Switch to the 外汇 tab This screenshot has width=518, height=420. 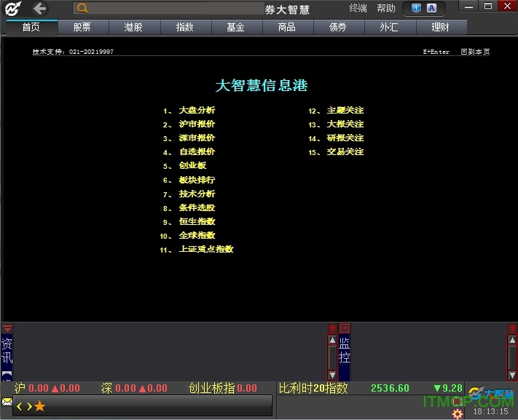pos(389,27)
